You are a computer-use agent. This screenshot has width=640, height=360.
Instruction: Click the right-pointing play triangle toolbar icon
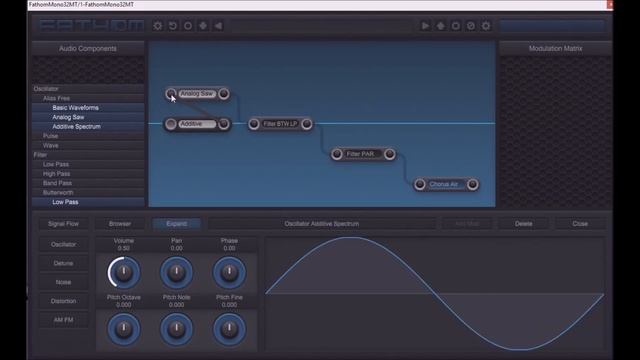tap(425, 26)
